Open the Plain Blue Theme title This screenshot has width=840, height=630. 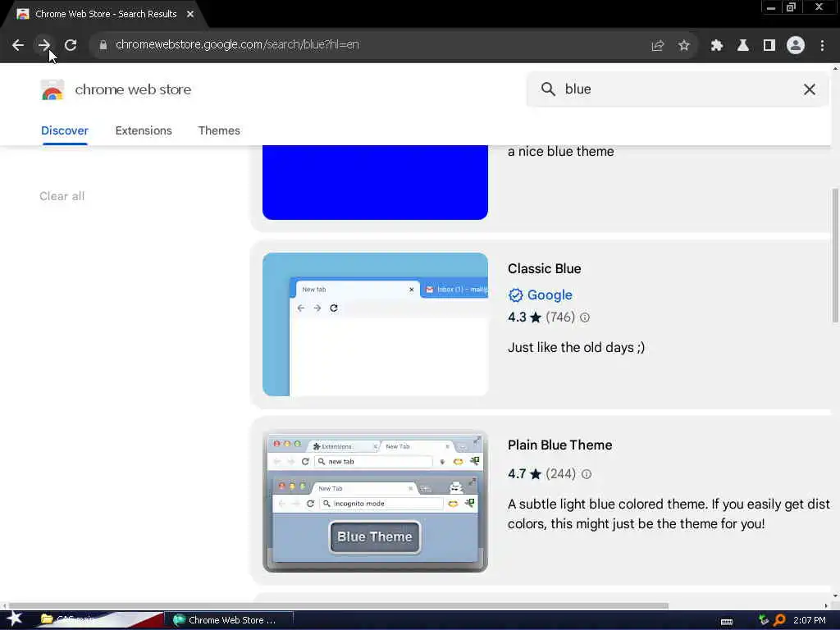tap(559, 445)
